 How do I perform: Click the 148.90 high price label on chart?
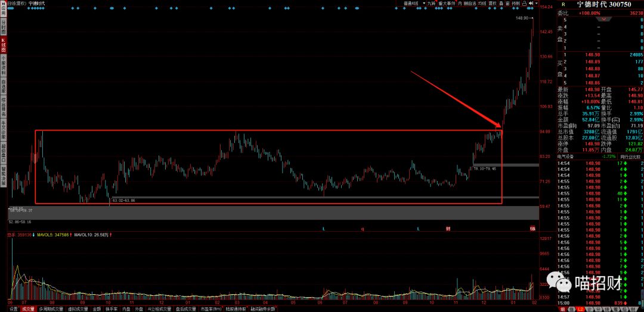click(x=523, y=18)
